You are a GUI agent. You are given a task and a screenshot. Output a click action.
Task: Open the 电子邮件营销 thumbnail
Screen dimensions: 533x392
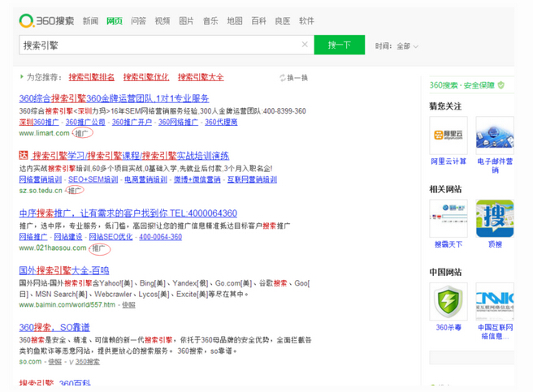495,136
